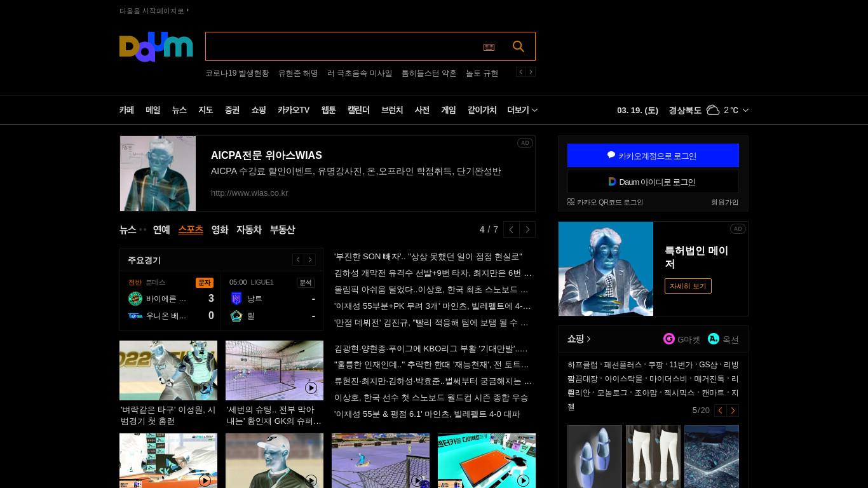Viewport: 868px width, 488px height.
Task: Show next trending search keywords
Action: coord(531,72)
